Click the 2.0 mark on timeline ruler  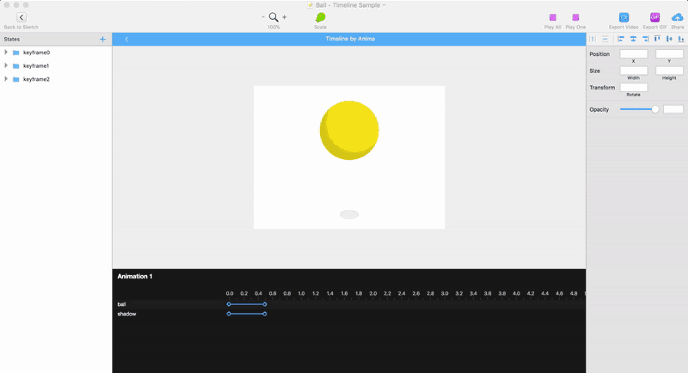[373, 293]
